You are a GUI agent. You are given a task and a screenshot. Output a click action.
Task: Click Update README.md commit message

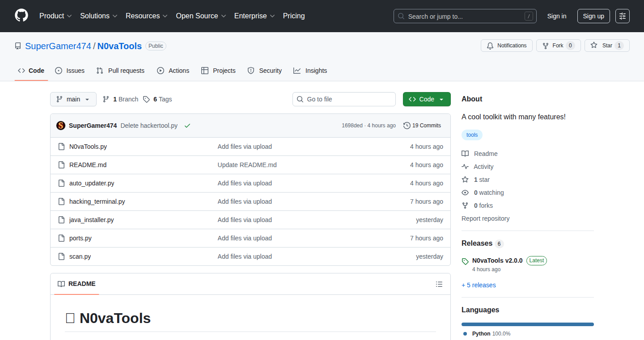click(247, 165)
